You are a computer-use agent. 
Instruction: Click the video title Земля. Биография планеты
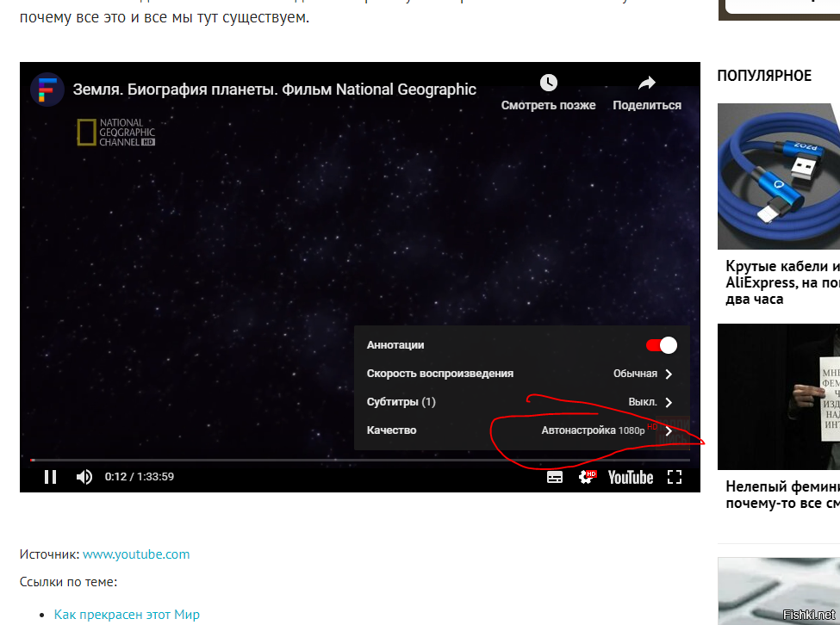274,90
